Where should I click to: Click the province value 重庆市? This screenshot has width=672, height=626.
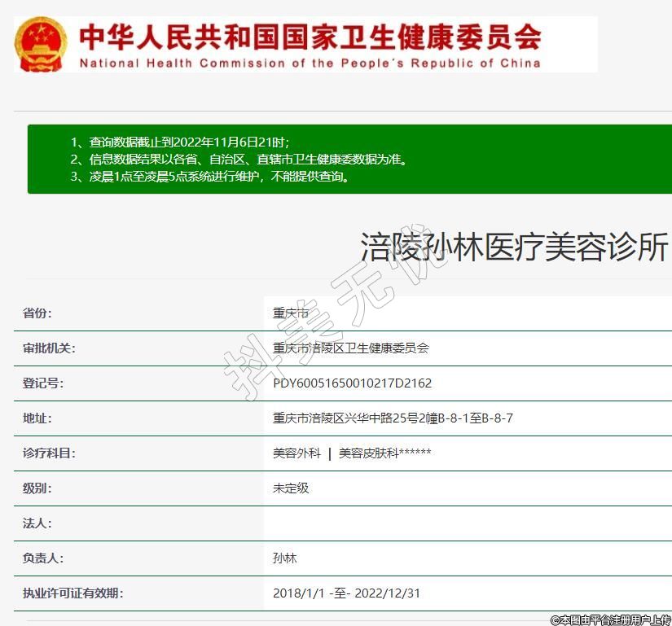(x=291, y=313)
